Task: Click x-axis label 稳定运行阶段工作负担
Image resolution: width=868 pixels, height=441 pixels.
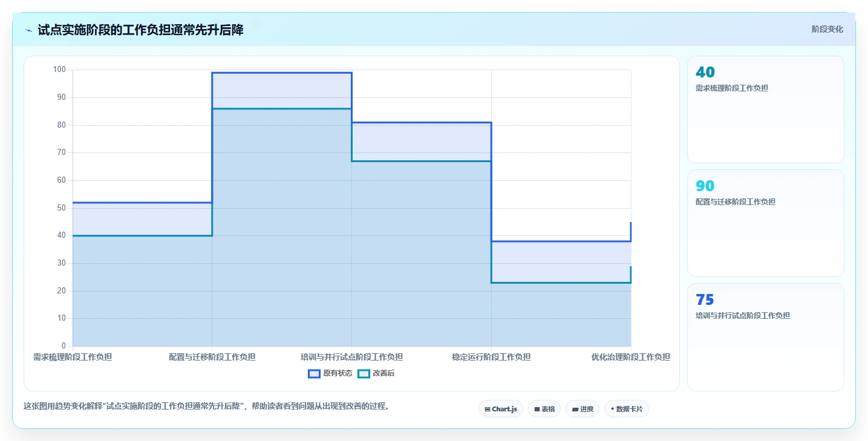Action: pyautogui.click(x=491, y=357)
